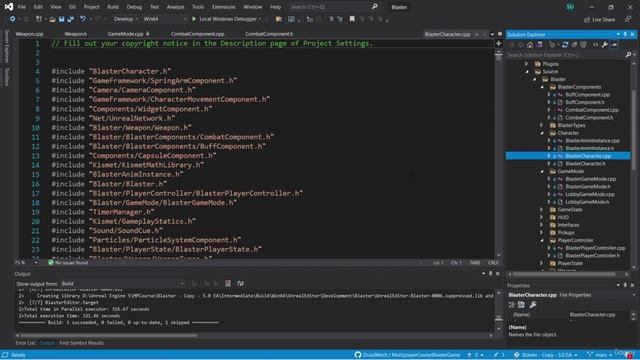This screenshot has height=360, width=640.
Task: Click the Save All icon in the toolbar
Action: click(71, 19)
